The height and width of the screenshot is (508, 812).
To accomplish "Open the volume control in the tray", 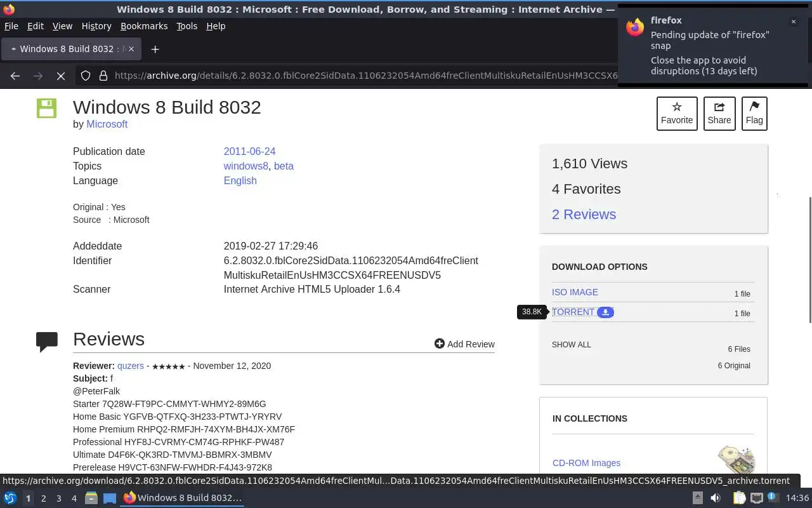I will [716, 498].
